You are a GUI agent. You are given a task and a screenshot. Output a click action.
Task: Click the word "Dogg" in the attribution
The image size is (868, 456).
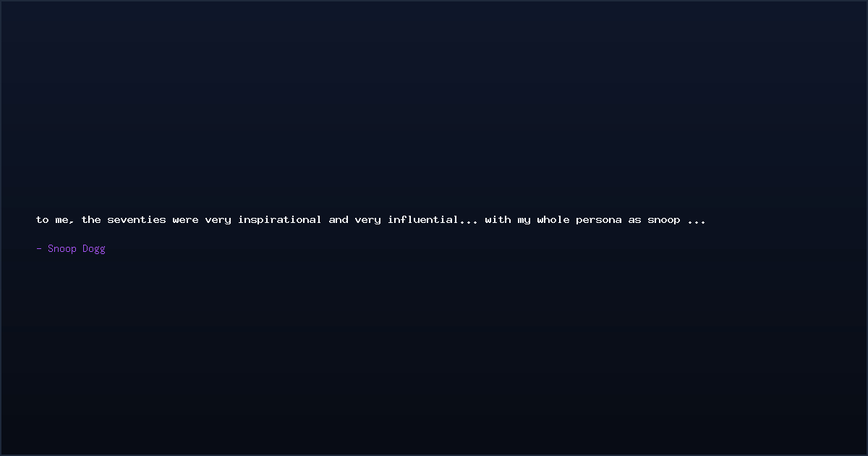pos(94,249)
